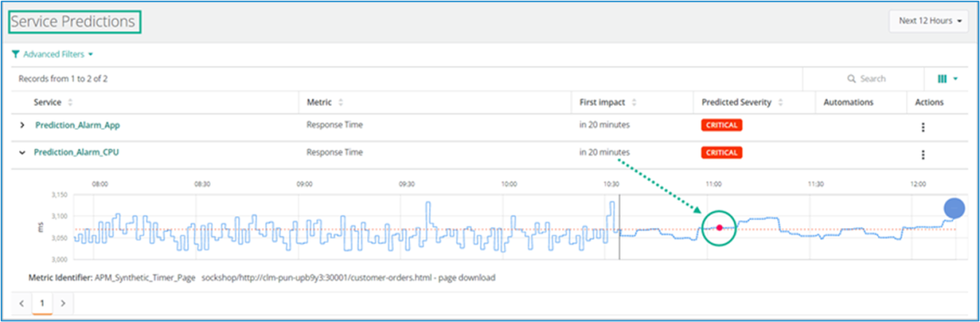
Task: Sort by Predicted Severity column arrows
Action: click(x=780, y=102)
